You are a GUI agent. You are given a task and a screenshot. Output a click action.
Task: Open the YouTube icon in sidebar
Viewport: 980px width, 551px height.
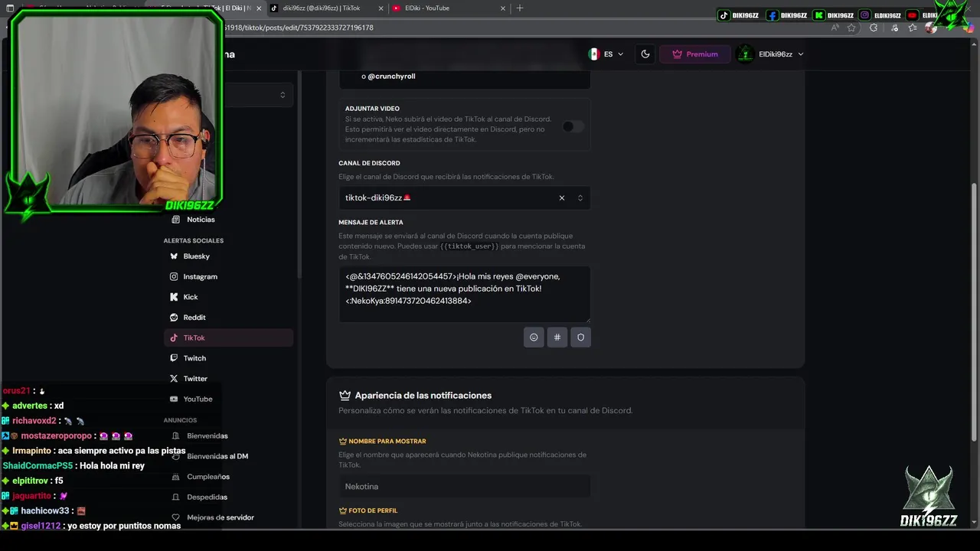(x=174, y=399)
